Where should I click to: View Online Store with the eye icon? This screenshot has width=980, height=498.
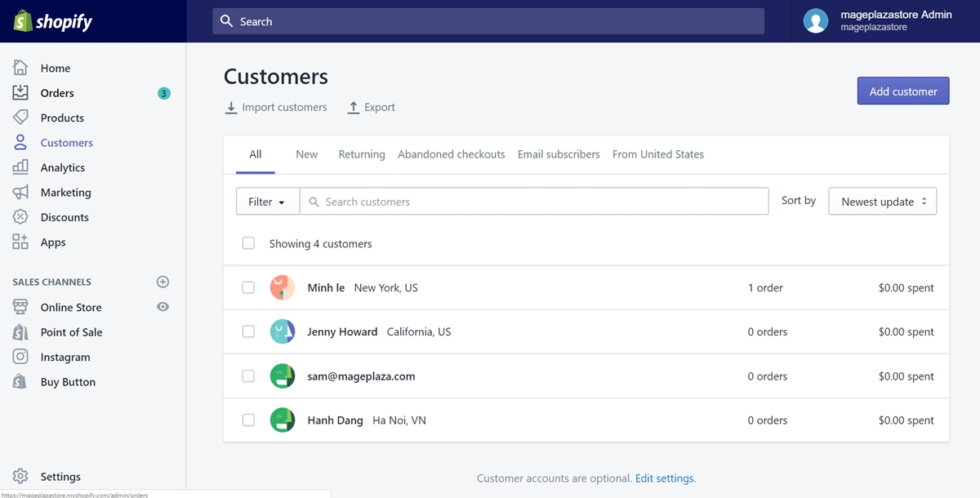(163, 307)
